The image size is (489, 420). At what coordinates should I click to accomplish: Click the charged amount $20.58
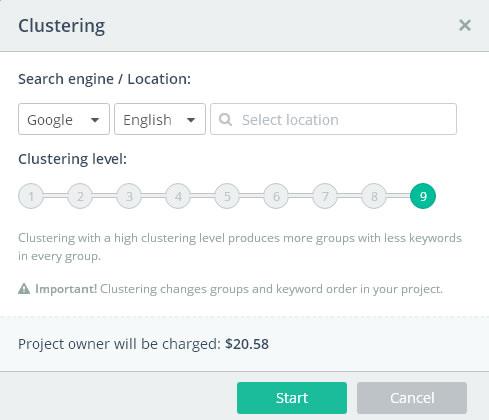(x=247, y=344)
